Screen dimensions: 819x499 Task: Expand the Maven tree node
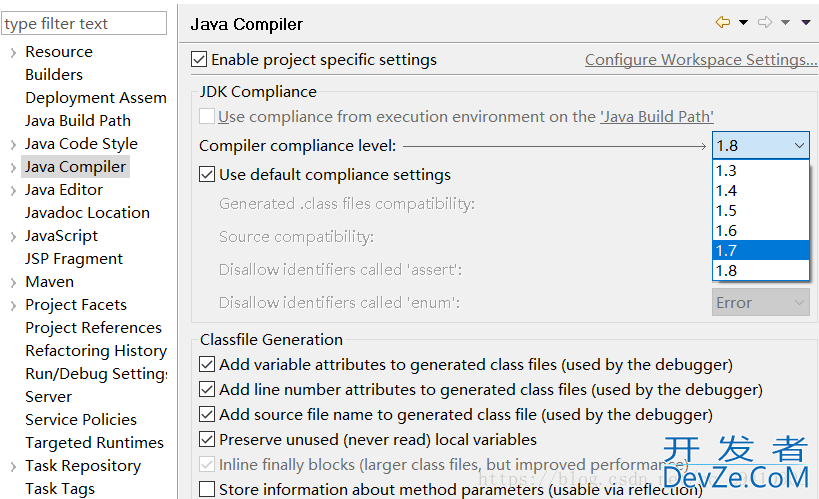click(x=14, y=282)
